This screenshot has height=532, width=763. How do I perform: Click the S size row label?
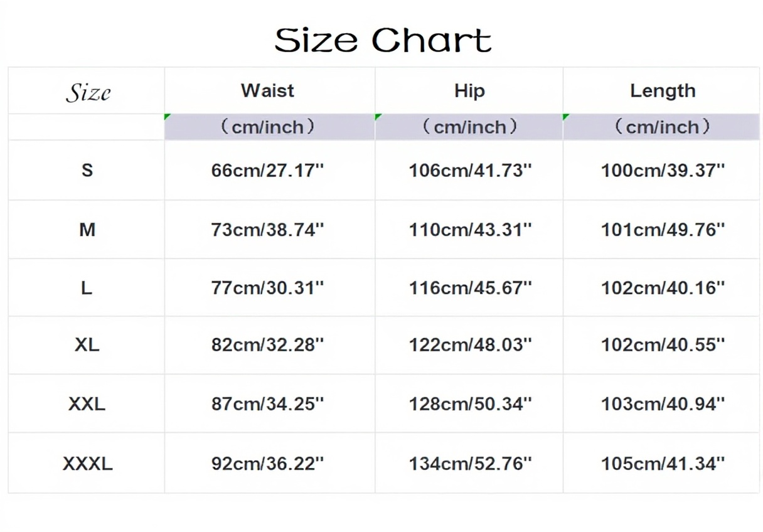(x=87, y=170)
